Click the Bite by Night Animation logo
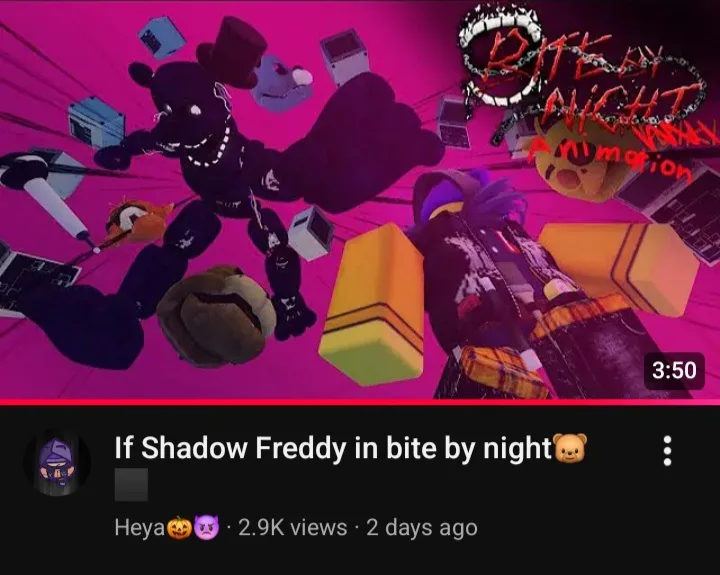Image resolution: width=720 pixels, height=575 pixels. pyautogui.click(x=583, y=92)
